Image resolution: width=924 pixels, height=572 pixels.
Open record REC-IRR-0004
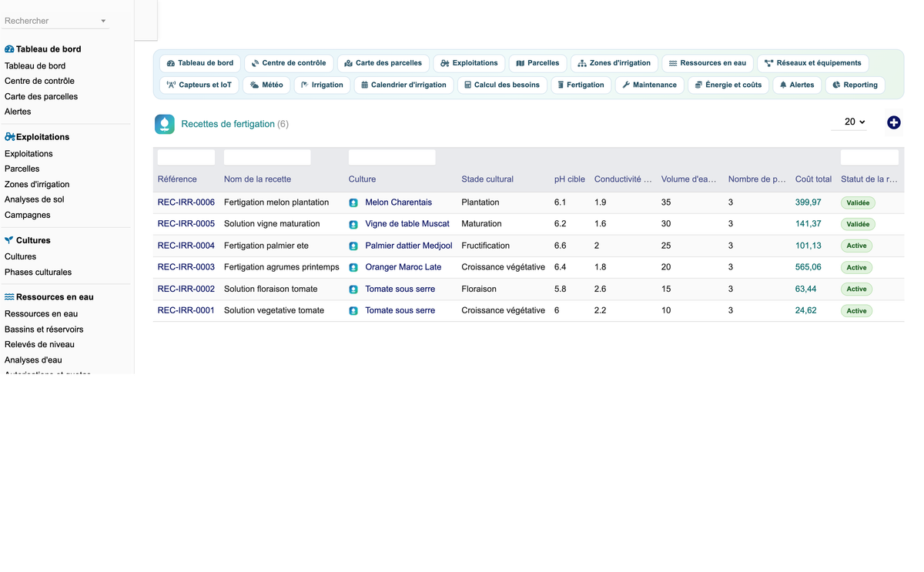(186, 246)
